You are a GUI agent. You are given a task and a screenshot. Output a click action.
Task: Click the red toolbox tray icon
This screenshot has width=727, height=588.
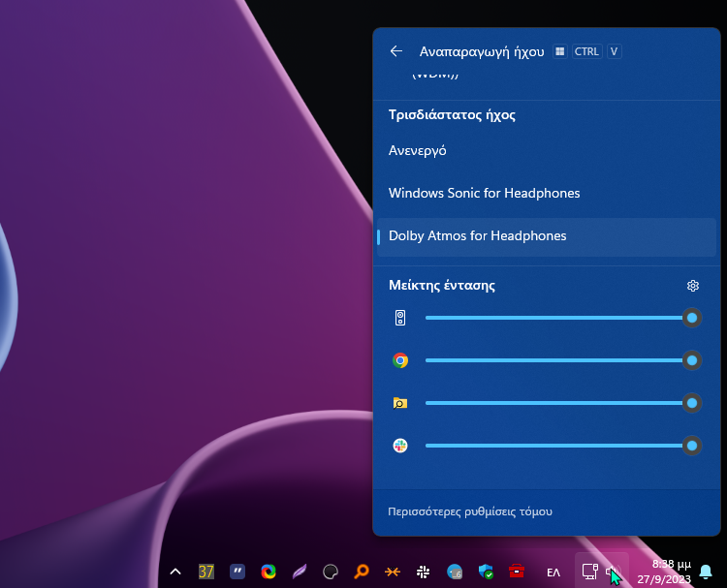pyautogui.click(x=517, y=571)
